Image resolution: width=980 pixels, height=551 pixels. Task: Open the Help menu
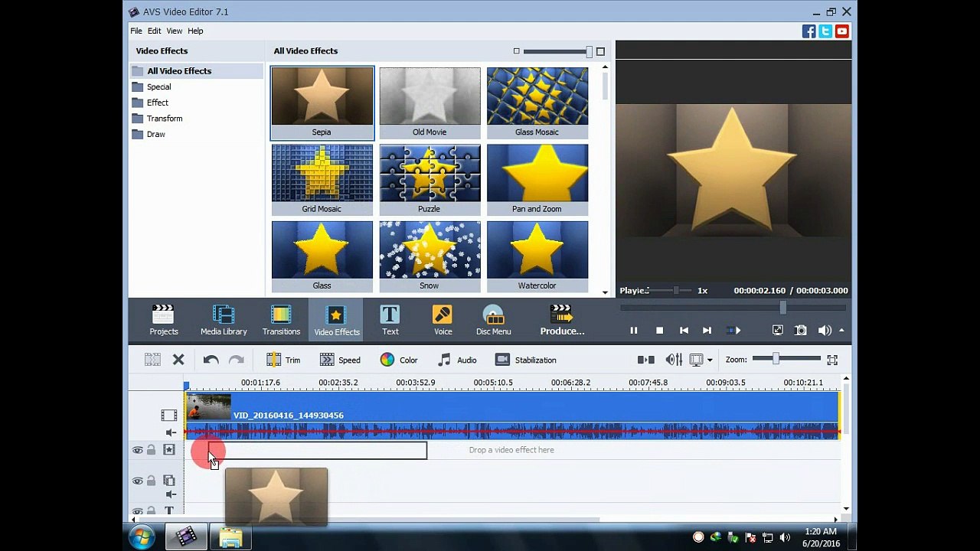(195, 31)
